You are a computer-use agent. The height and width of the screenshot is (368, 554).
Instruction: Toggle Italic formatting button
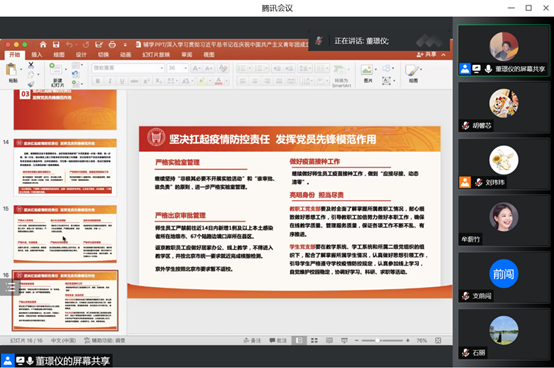pyautogui.click(x=110, y=81)
